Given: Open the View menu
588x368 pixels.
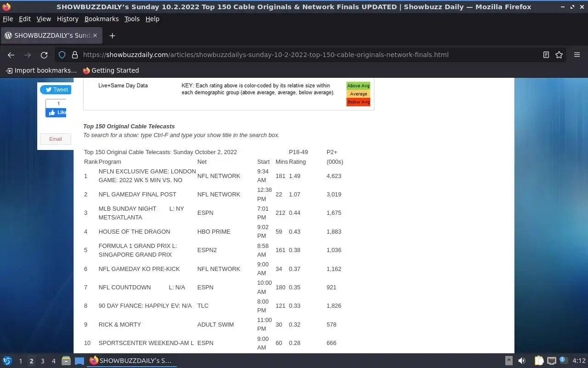Looking at the screenshot, I should coord(44,19).
